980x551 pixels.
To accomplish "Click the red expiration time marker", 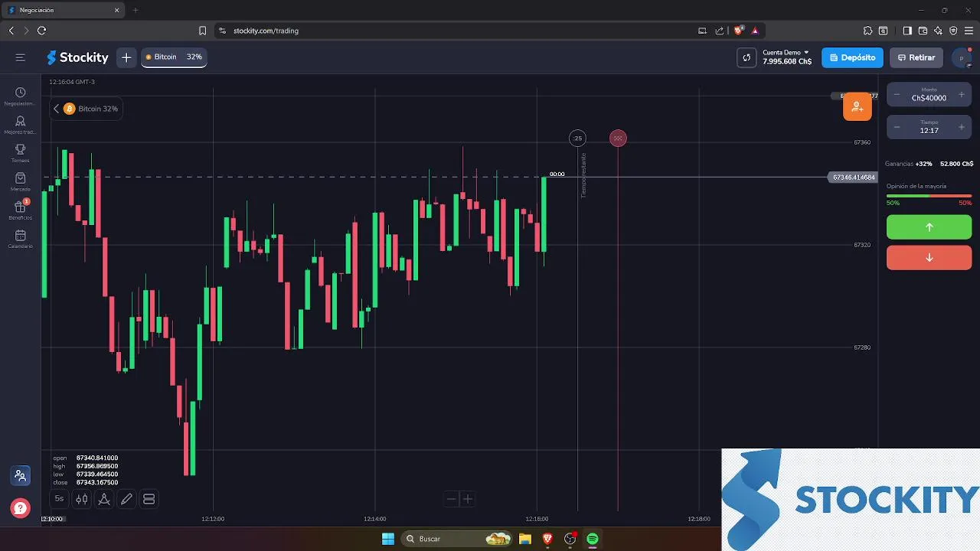I will (618, 139).
